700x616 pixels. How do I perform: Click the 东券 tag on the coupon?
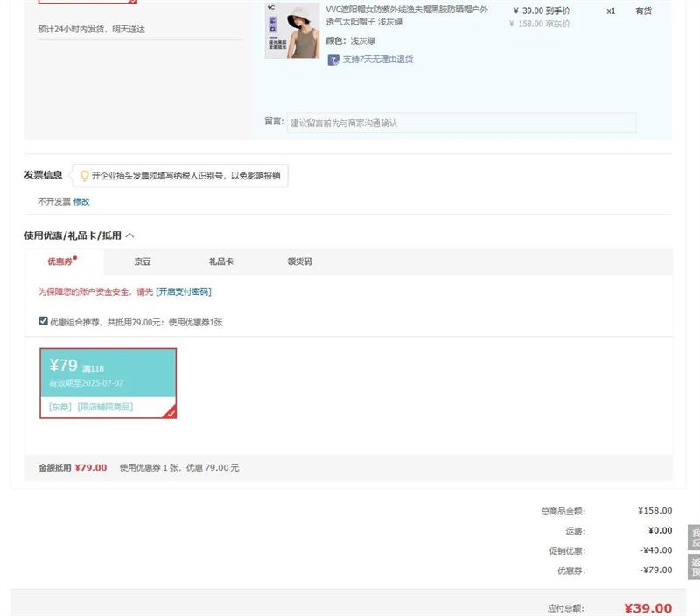(59, 407)
